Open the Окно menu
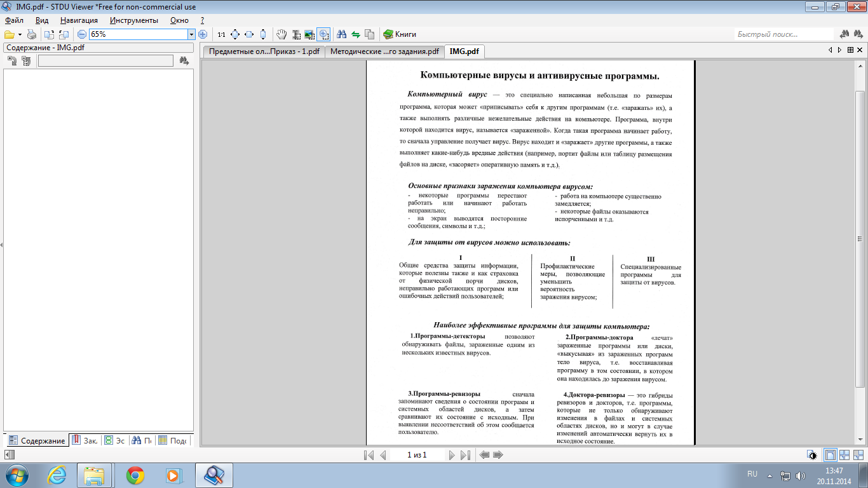The height and width of the screenshot is (488, 868). [180, 20]
